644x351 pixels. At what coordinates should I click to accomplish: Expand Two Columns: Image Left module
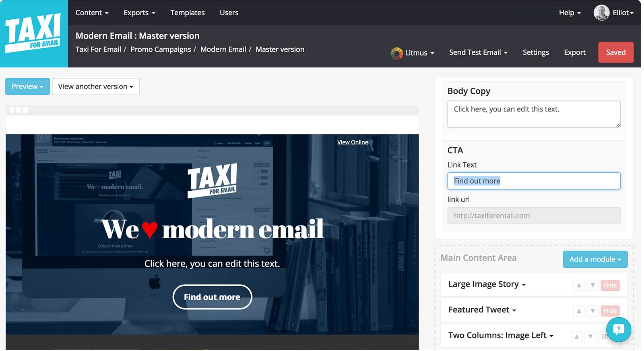[x=501, y=335]
